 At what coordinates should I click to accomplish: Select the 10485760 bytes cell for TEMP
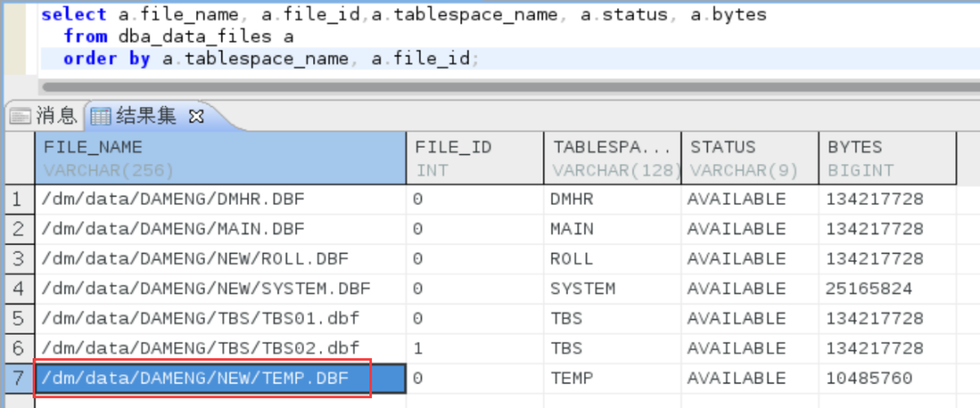click(x=868, y=378)
